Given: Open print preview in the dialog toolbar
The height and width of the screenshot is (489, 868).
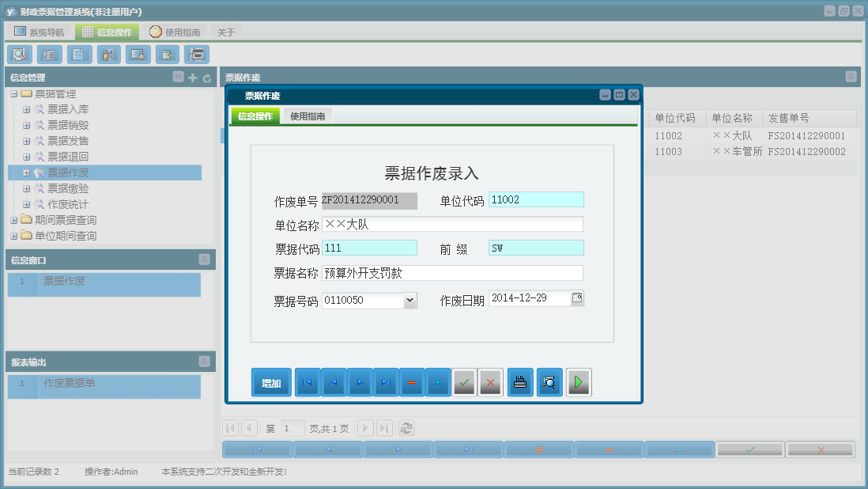Looking at the screenshot, I should (x=549, y=382).
